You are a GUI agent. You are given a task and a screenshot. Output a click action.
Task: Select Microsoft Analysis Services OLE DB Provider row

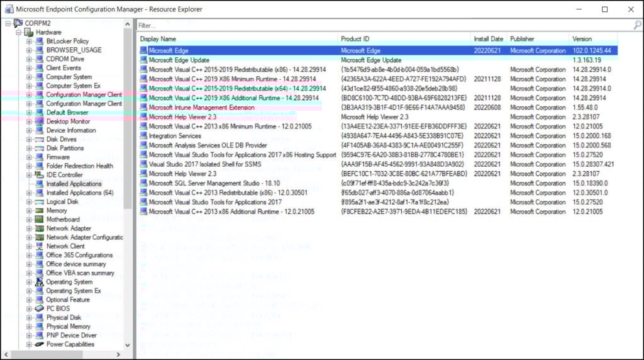pos(378,145)
